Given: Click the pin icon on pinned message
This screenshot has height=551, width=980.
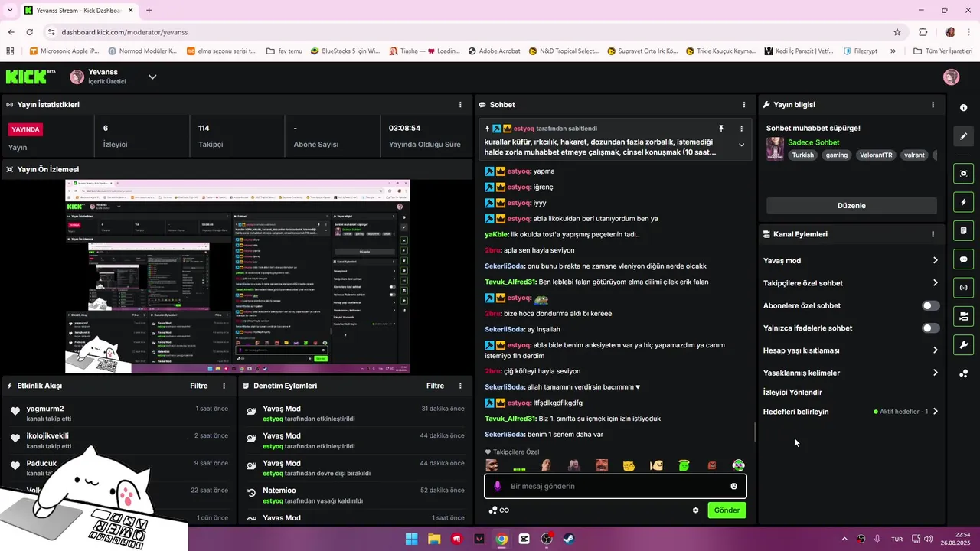Looking at the screenshot, I should click(x=720, y=129).
